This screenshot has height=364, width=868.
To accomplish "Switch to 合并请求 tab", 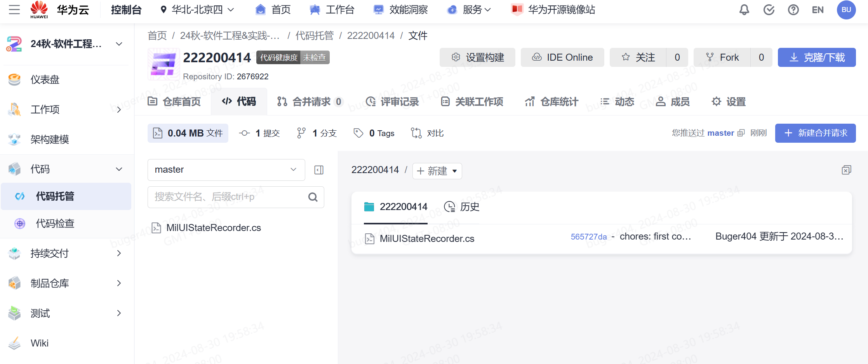I will pos(310,102).
